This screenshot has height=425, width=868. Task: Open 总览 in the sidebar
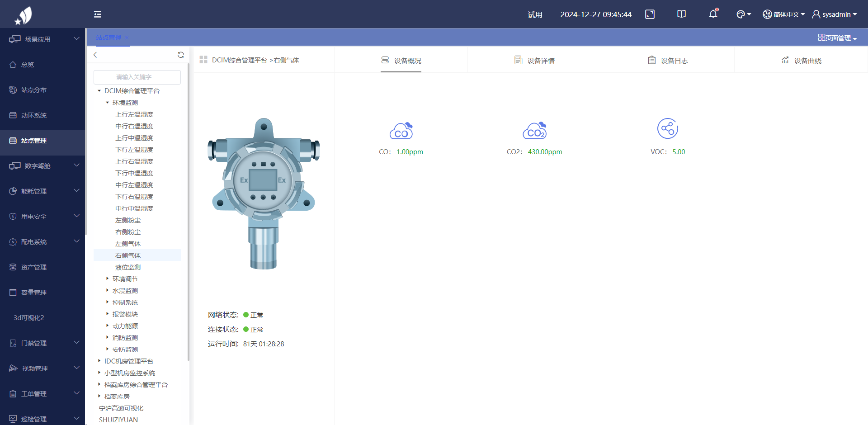42,65
